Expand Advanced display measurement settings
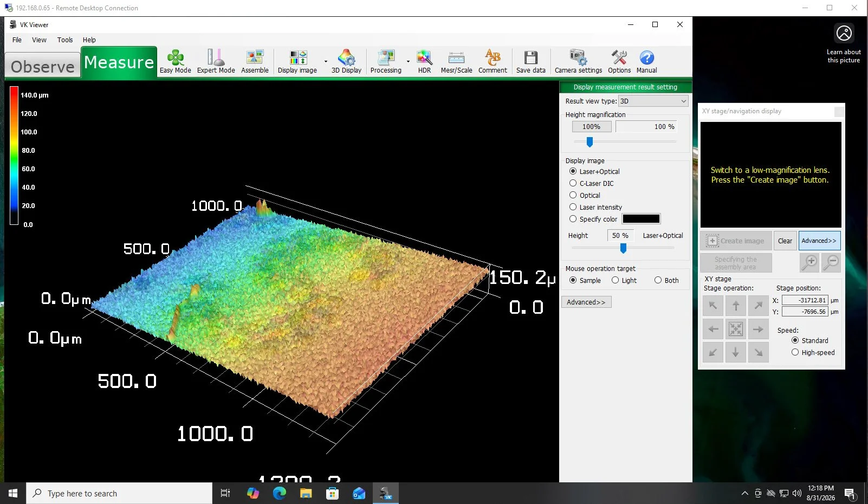Screen dimensions: 868x504 586,302
